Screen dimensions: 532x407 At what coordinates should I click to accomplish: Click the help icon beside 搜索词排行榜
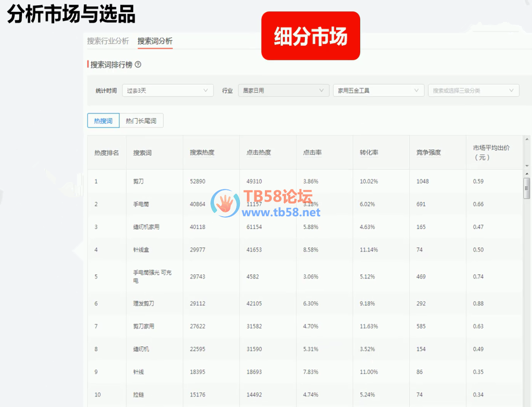138,65
